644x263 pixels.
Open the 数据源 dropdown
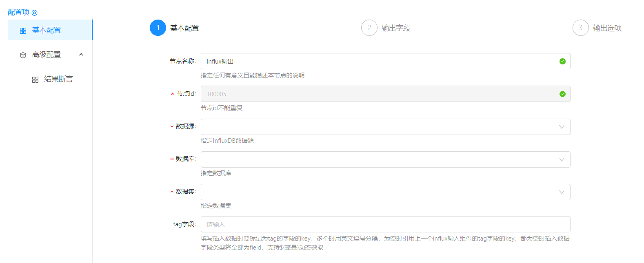click(385, 127)
